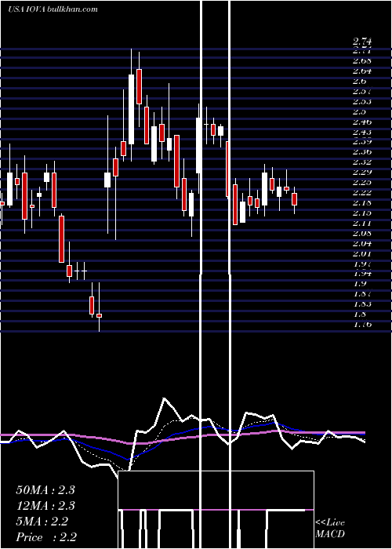Select the 2.22 price axis label
Image resolution: width=392 pixels, height=549 pixels.
point(362,193)
